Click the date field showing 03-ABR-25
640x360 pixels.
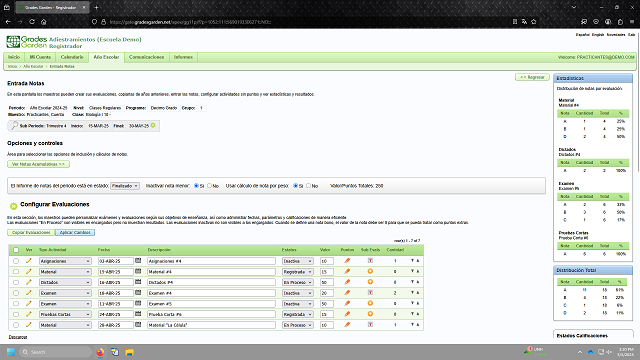point(116,261)
